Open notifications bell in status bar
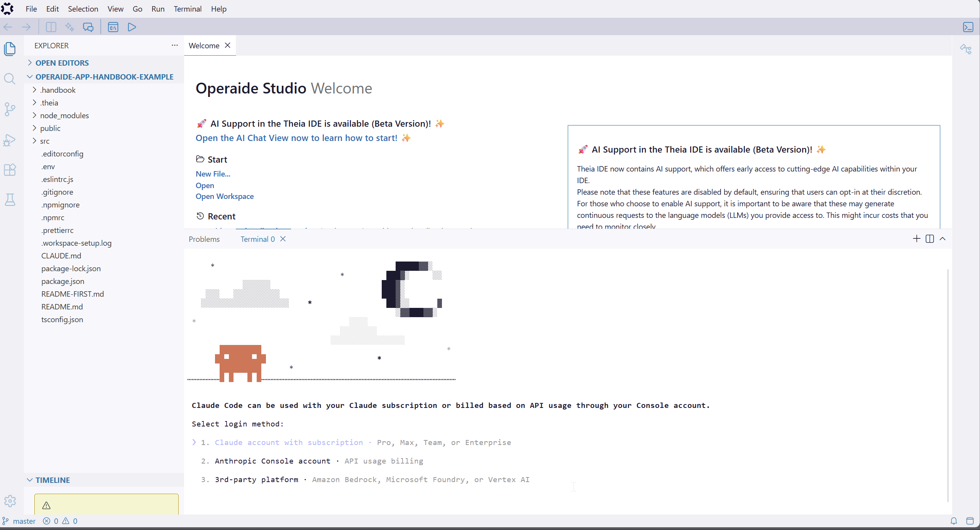The width and height of the screenshot is (980, 530). [954, 521]
